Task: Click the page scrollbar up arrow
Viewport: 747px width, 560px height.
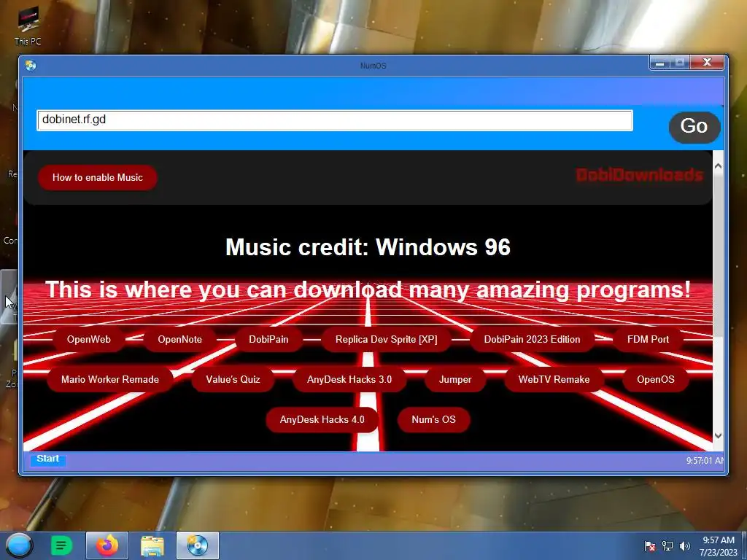Action: [x=718, y=166]
